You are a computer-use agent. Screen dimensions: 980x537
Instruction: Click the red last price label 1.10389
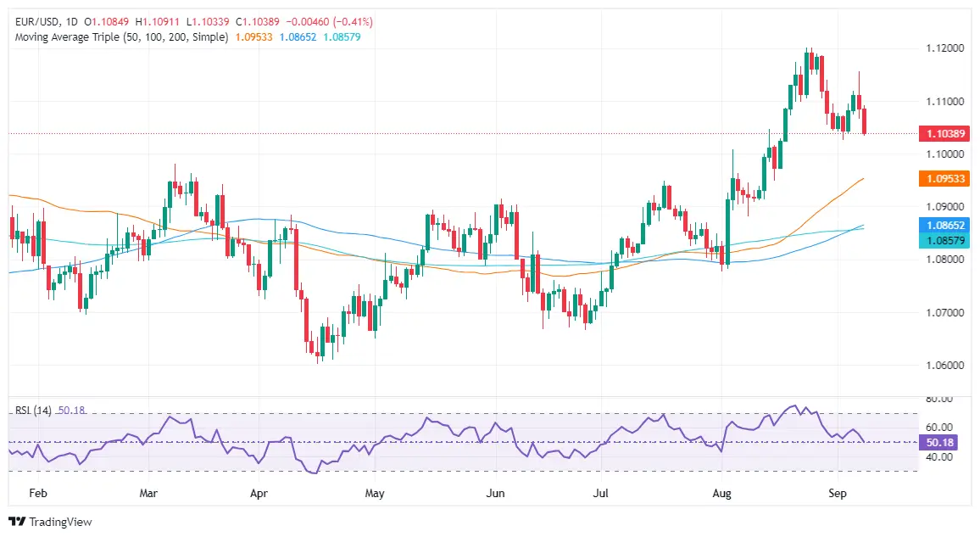(945, 133)
